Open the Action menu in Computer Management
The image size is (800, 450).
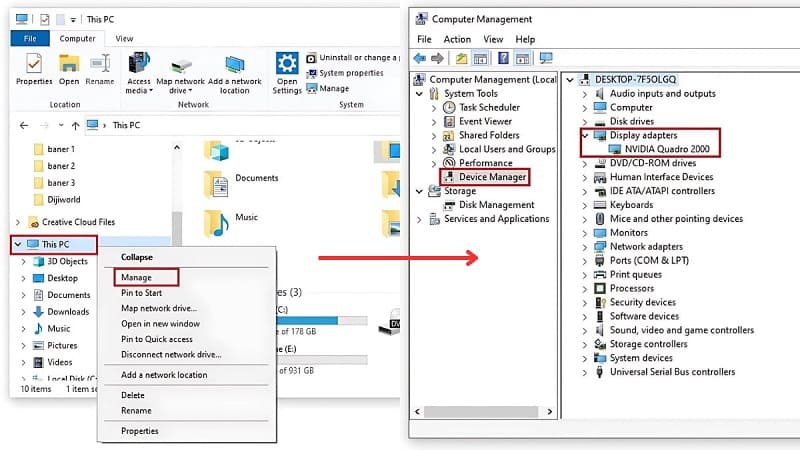coord(457,39)
